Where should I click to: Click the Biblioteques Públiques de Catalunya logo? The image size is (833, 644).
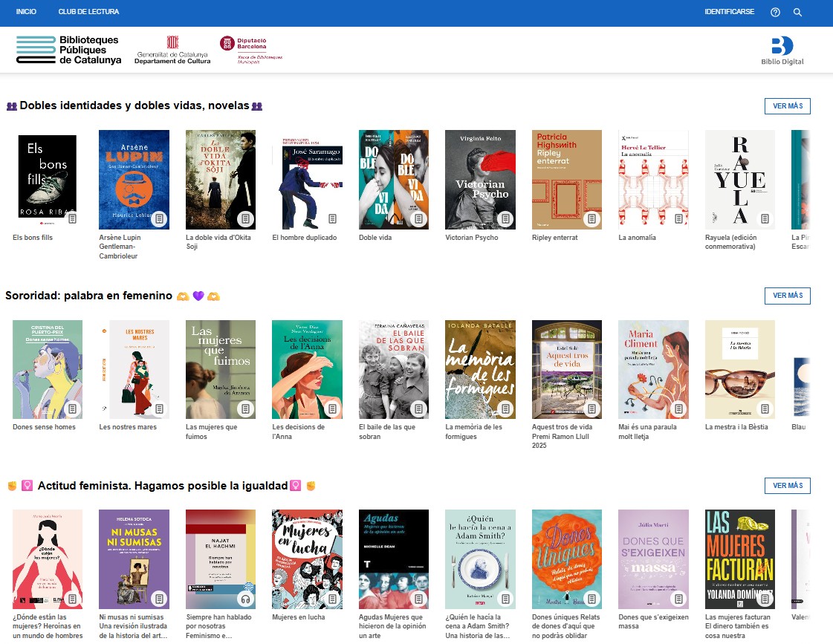(68, 50)
